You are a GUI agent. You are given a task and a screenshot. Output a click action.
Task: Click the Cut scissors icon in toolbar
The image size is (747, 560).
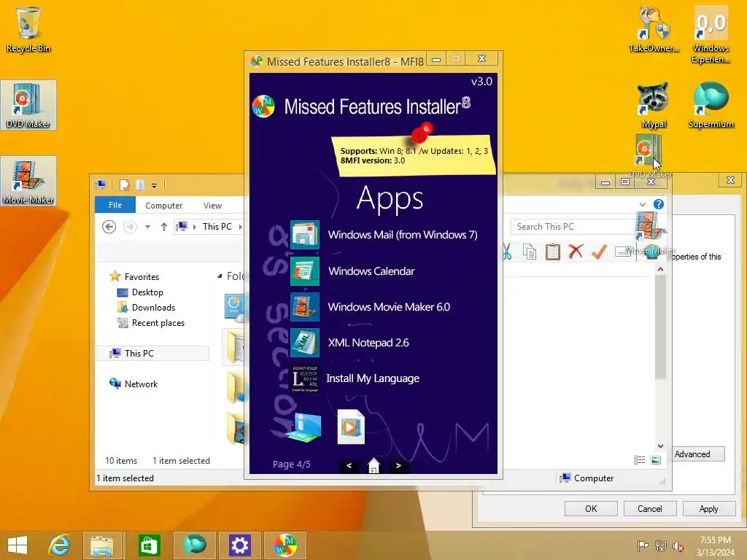[507, 252]
